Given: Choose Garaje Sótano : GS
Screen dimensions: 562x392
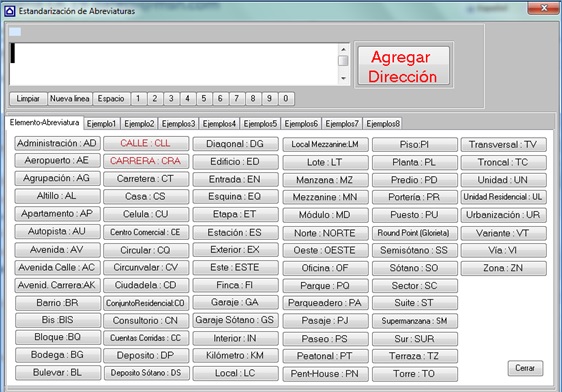Looking at the screenshot, I should 235,320.
